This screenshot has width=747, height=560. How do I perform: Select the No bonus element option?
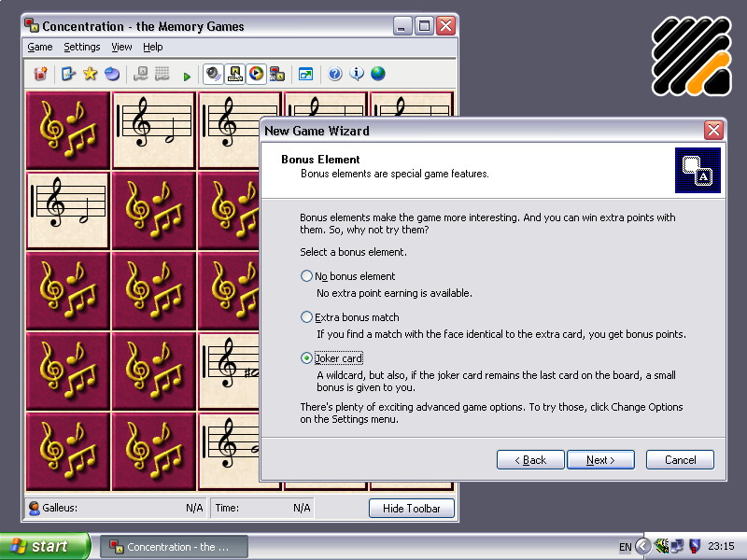pyautogui.click(x=307, y=276)
